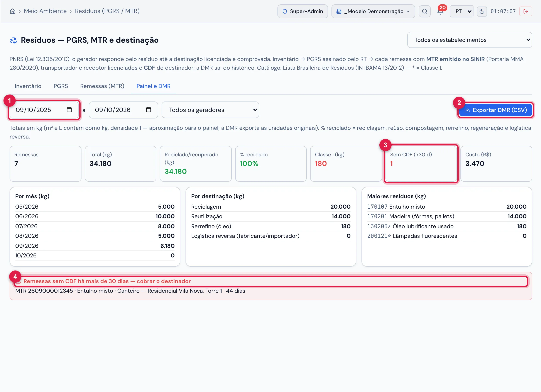Viewport: 541px width, 392px height.
Task: Go to the home breadcrumb icon
Action: (13, 11)
